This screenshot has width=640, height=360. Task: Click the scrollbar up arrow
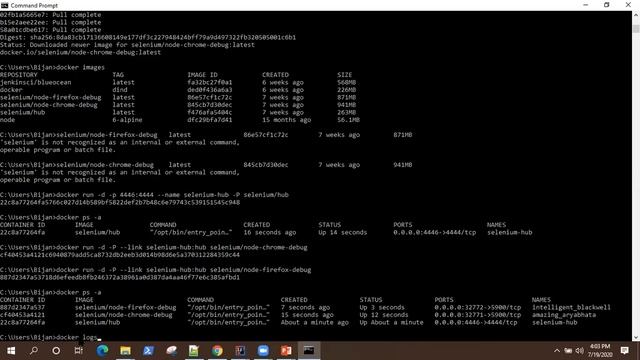[x=636, y=15]
